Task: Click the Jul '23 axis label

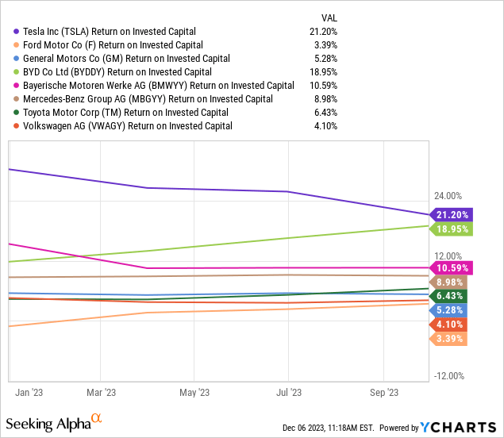Action: [x=289, y=392]
